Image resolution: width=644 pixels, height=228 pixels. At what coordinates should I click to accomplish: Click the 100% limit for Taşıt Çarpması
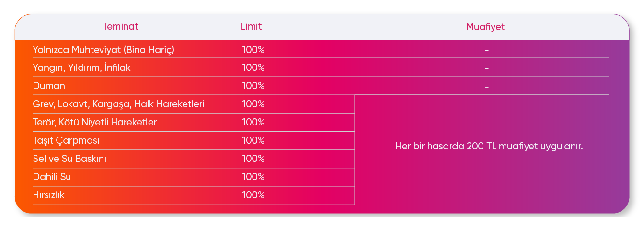253,140
